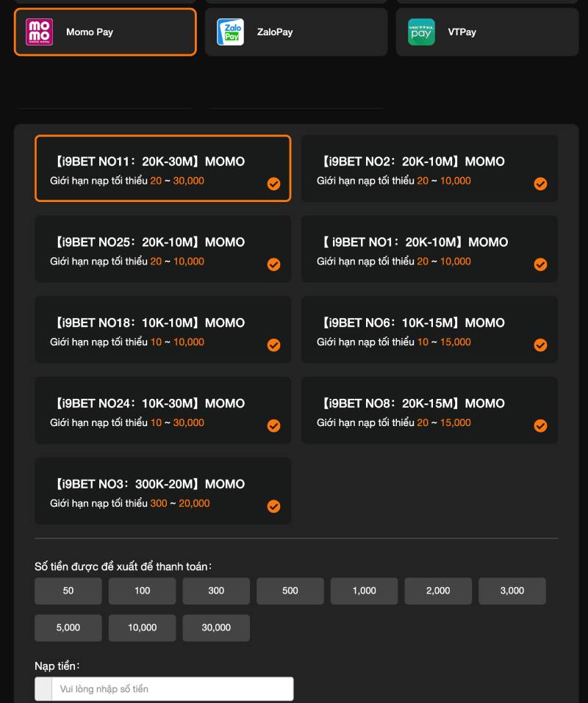Image resolution: width=588 pixels, height=703 pixels.
Task: Select the i9BET NO24 10K-30M MOMO channel
Action: pos(162,411)
